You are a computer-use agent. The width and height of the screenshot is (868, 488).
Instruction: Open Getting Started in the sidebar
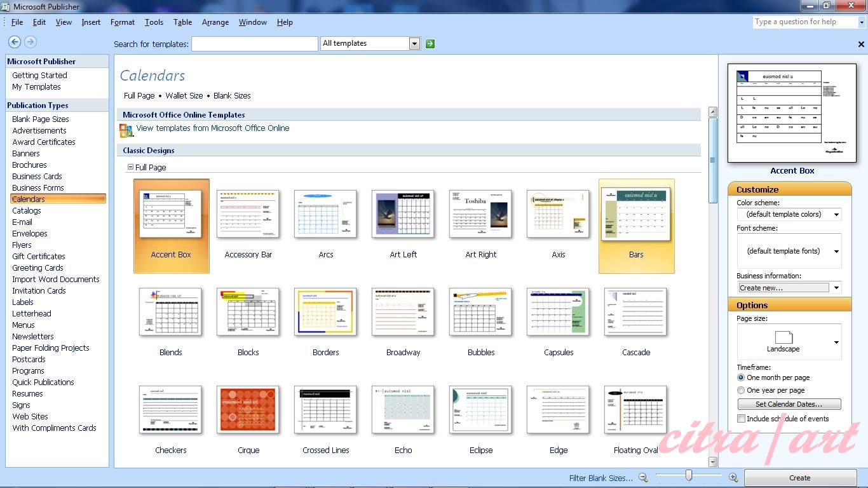[39, 76]
